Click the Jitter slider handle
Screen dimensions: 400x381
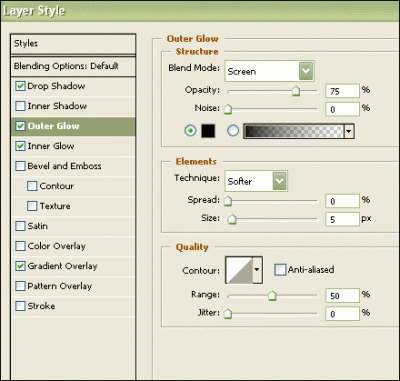(x=228, y=314)
